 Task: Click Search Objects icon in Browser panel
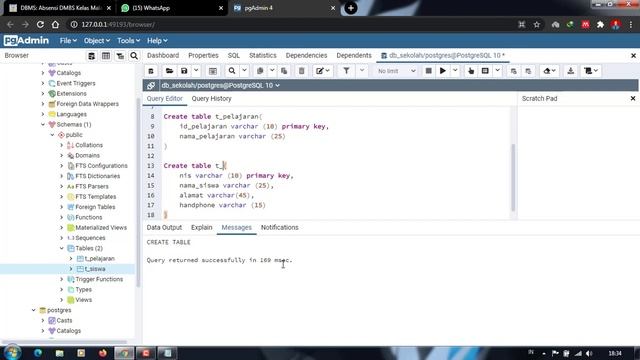point(134,56)
